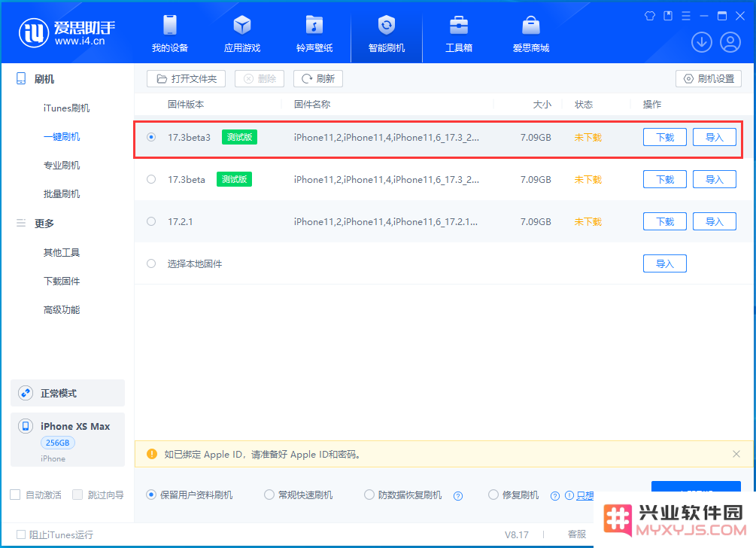
Task: Open the 爱思商城 store
Action: click(531, 34)
